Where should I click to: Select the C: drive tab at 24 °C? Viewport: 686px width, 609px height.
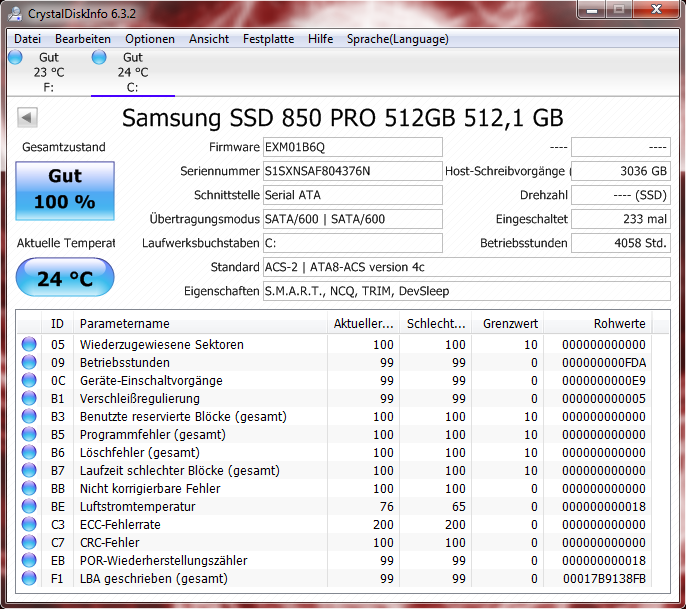133,72
